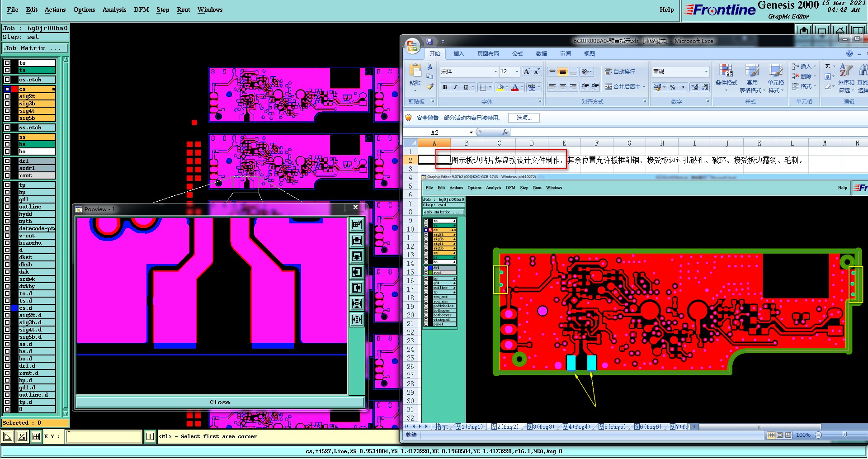Click the Format Painter brush icon
The height and width of the screenshot is (459, 868).
(429, 86)
